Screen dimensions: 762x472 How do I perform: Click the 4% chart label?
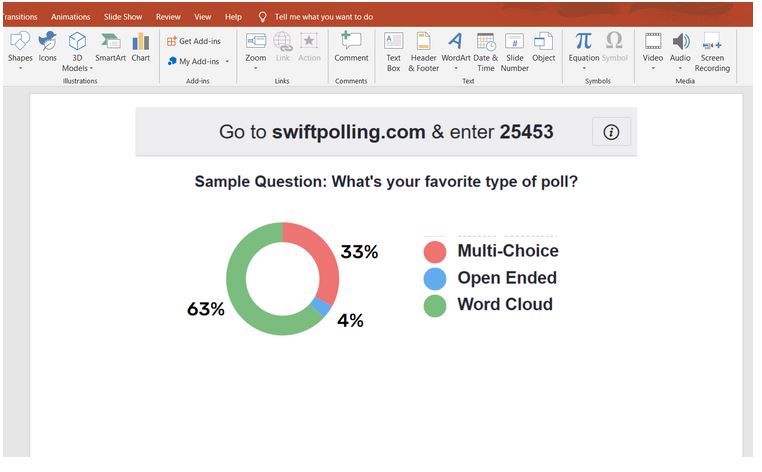tap(350, 320)
